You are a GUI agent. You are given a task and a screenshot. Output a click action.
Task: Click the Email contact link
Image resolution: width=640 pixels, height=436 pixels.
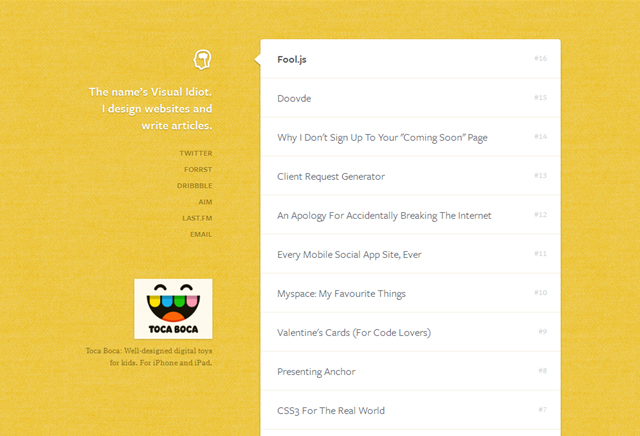pyautogui.click(x=201, y=234)
